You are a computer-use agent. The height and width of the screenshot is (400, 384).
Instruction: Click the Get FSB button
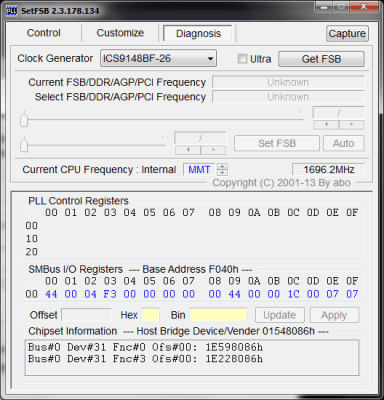click(x=321, y=59)
